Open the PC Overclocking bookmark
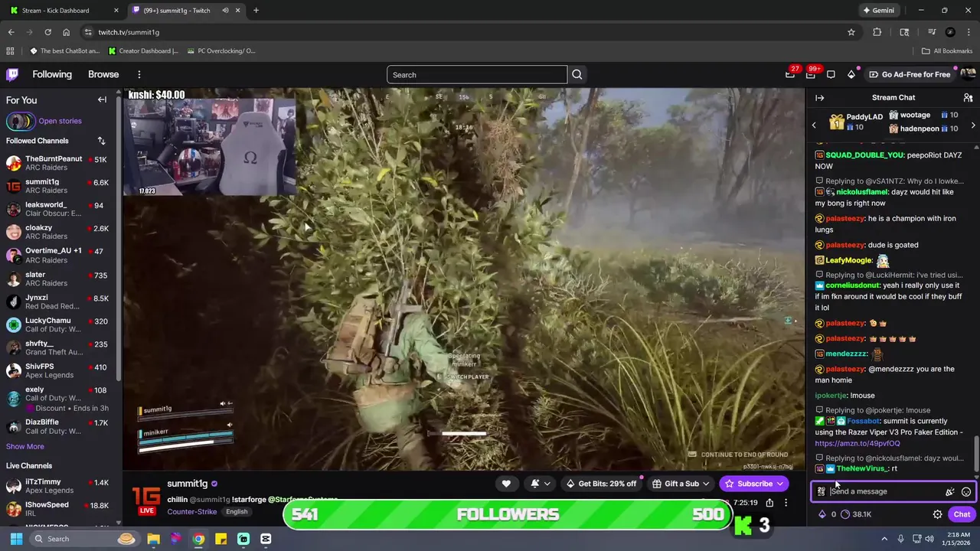This screenshot has height=551, width=980. (221, 51)
